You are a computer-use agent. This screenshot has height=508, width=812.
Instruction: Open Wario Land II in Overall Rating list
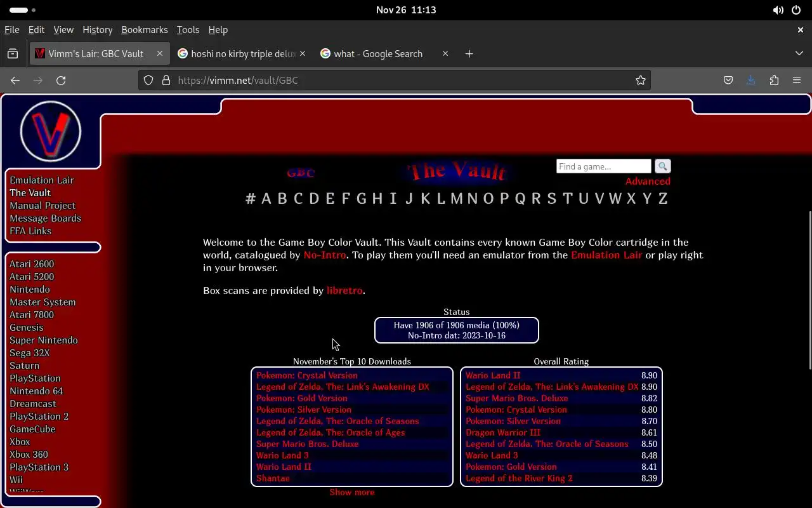coord(493,375)
